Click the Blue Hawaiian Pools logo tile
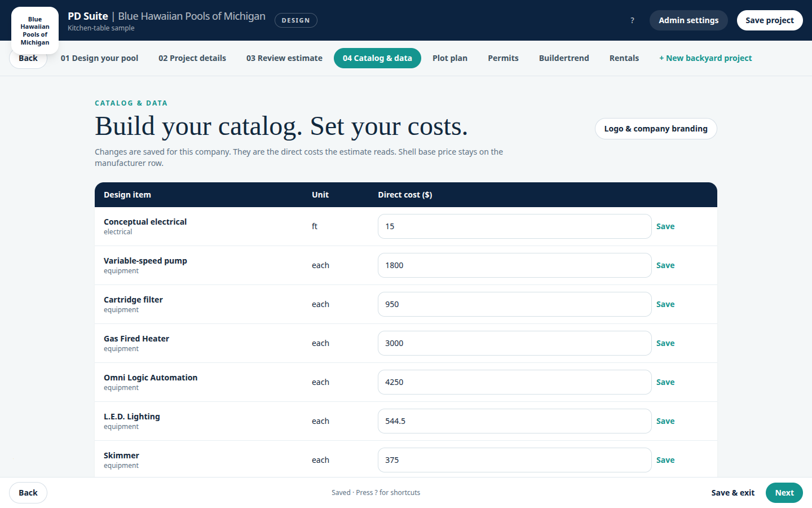This screenshot has width=812, height=508. (35, 30)
